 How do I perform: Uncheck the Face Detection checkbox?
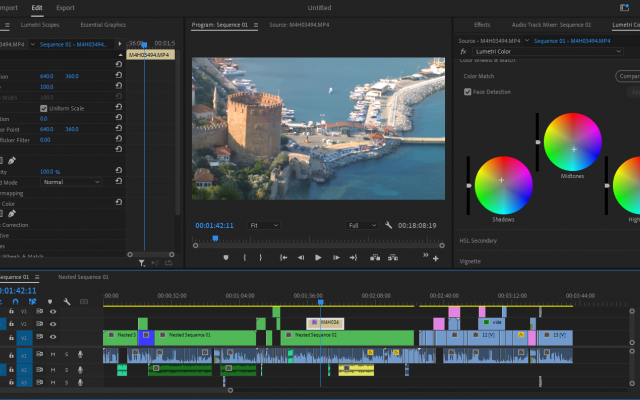click(x=468, y=92)
